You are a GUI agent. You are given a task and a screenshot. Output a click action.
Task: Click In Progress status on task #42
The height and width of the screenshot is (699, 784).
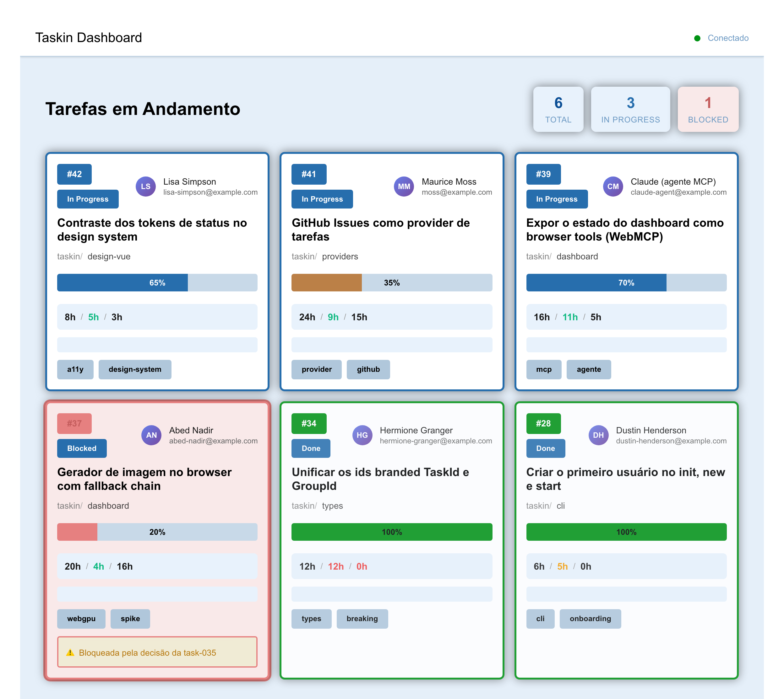pos(88,199)
